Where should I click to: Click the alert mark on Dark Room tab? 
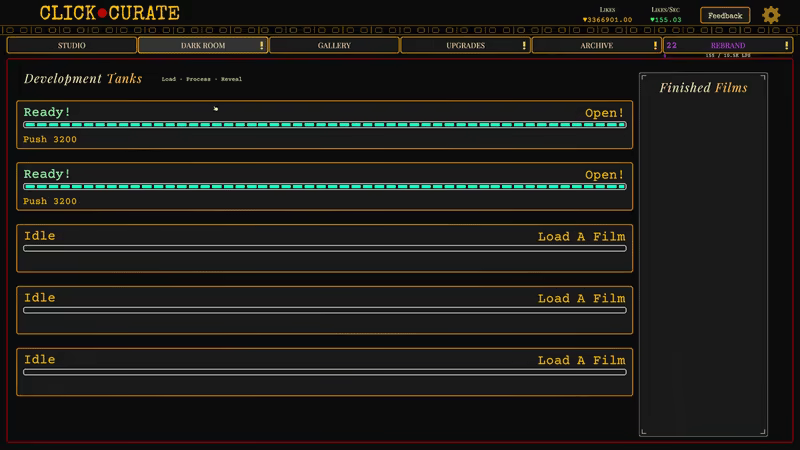[x=261, y=45]
